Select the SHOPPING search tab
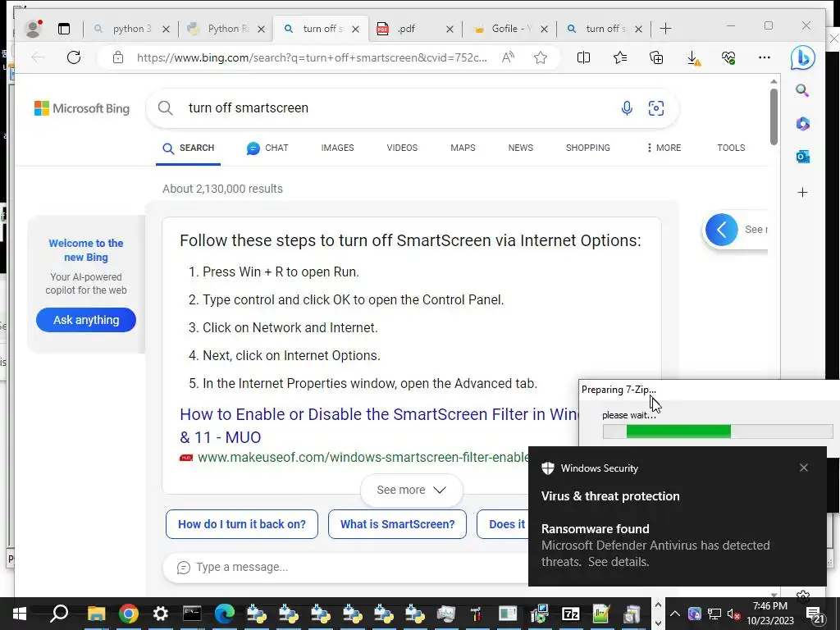Viewport: 840px width, 630px height. [x=587, y=148]
